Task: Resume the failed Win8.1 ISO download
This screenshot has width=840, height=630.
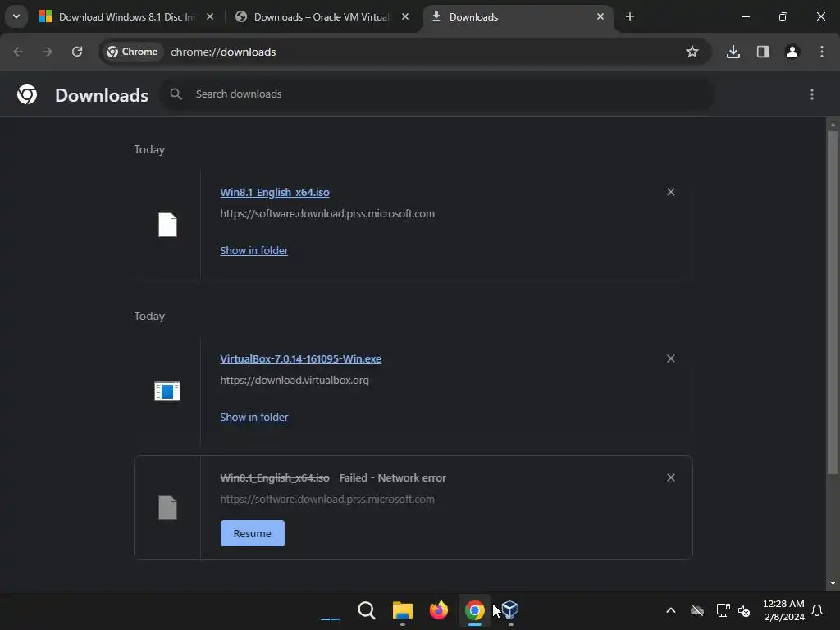Action: [x=253, y=533]
